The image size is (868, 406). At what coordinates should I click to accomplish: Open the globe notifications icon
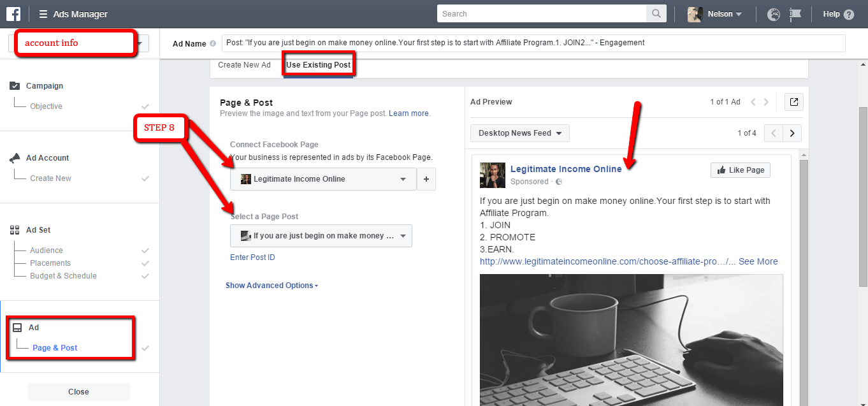(774, 14)
